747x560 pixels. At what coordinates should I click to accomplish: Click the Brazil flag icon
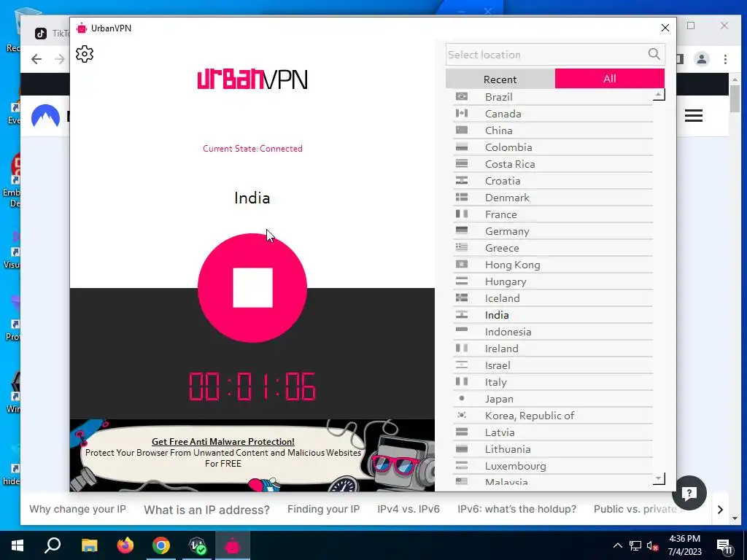tap(462, 96)
